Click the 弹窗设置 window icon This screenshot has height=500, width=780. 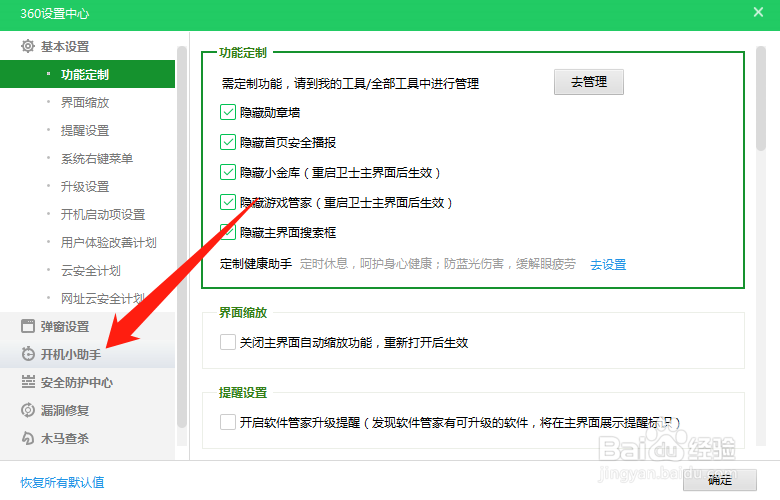[x=28, y=326]
